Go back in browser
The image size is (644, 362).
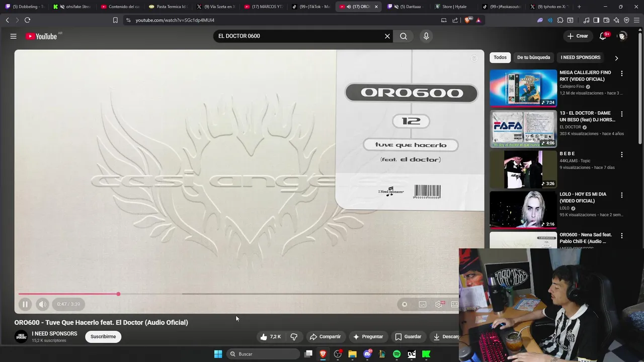[x=8, y=20]
